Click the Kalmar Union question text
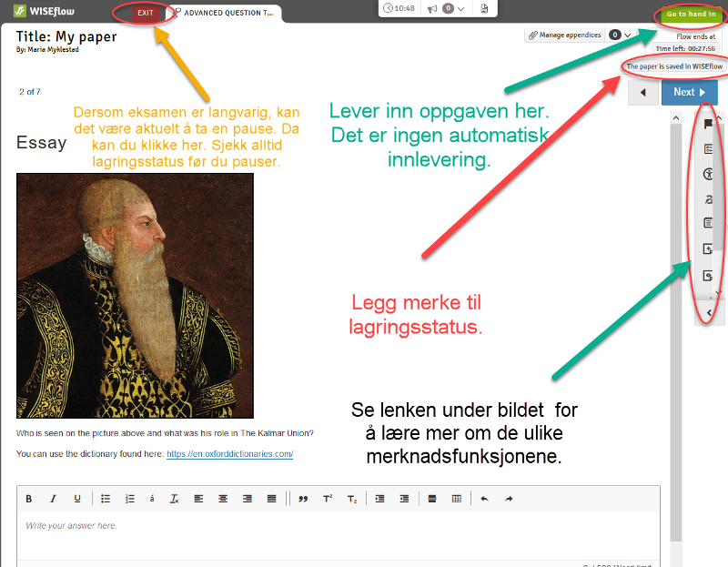Image resolution: width=728 pixels, height=567 pixels. pos(165,433)
